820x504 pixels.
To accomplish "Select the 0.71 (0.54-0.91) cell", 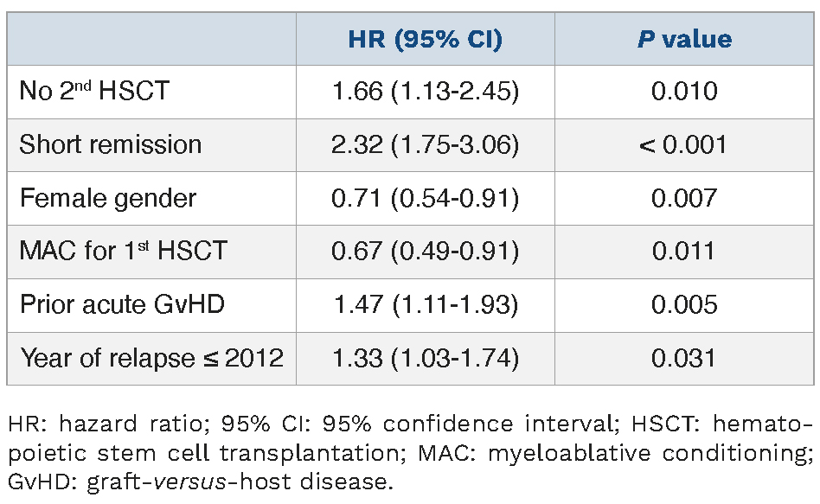I will pos(425,198).
